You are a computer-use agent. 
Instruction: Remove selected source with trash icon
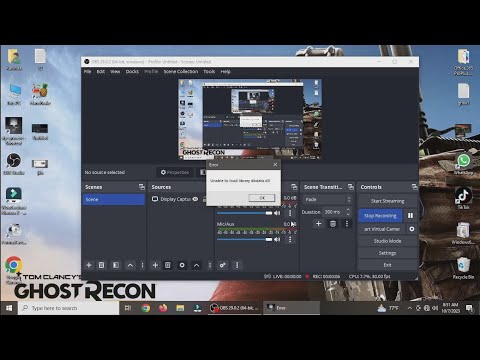coord(168,265)
